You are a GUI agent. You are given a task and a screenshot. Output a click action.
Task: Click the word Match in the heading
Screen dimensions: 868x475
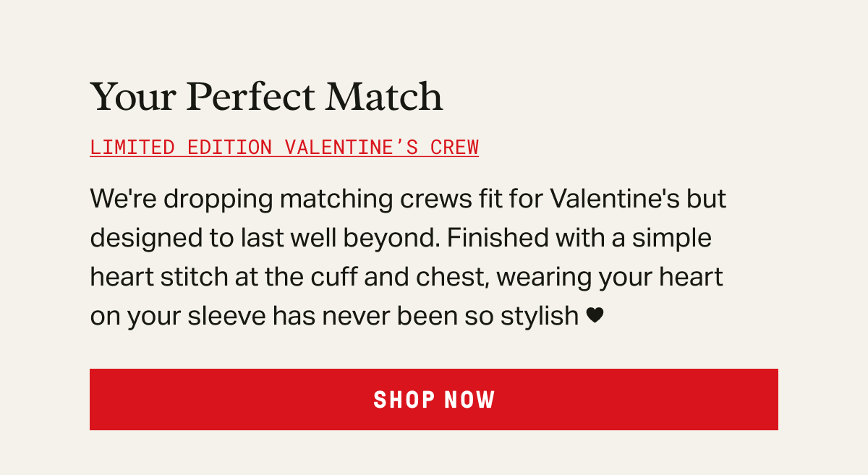click(x=384, y=97)
